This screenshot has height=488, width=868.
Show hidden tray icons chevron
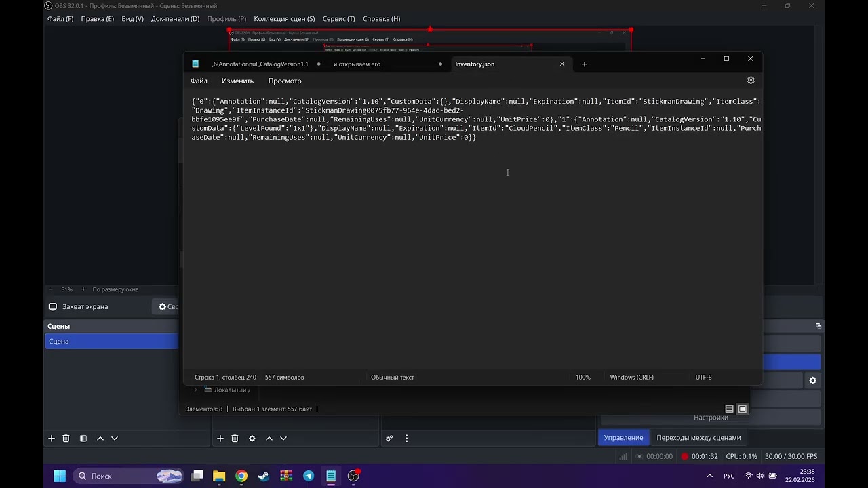(x=710, y=476)
